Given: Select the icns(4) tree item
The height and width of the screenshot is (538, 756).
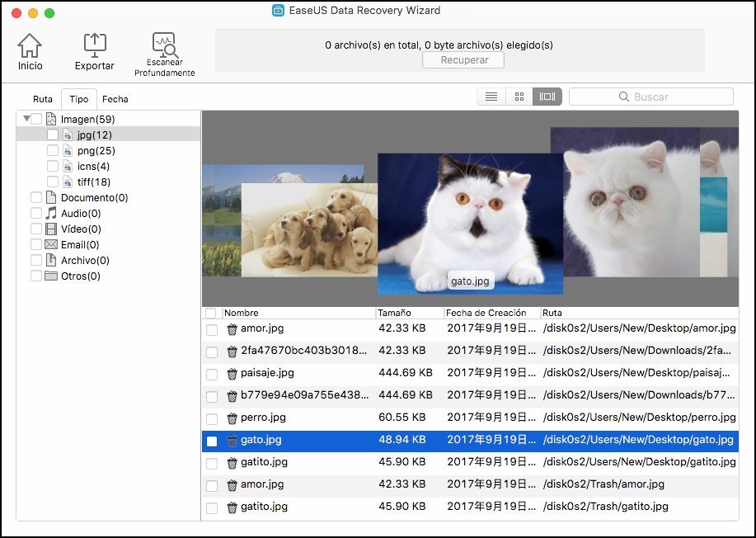Looking at the screenshot, I should click(x=93, y=167).
